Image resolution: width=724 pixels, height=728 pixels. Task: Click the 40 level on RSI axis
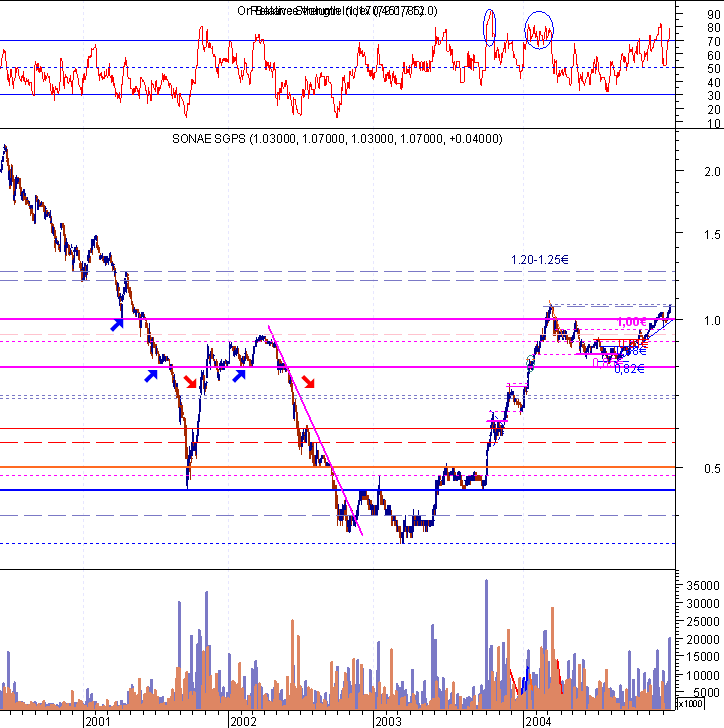point(714,83)
